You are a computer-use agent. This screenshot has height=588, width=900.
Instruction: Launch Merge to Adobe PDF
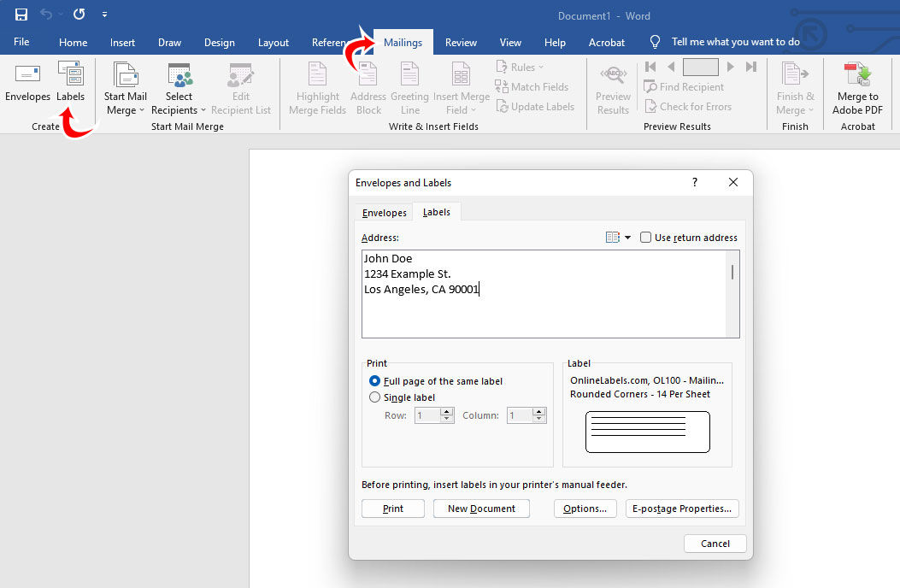(856, 85)
